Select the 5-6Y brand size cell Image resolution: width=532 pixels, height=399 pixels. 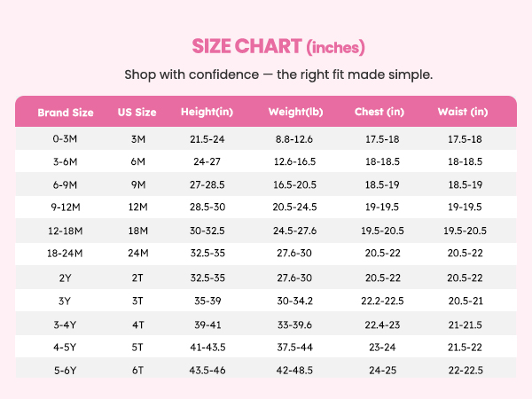click(x=65, y=370)
